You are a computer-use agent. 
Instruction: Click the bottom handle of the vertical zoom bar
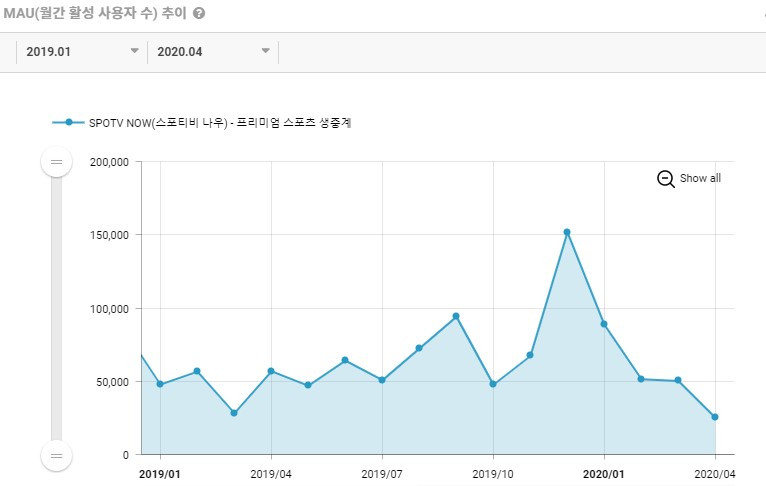[x=57, y=456]
